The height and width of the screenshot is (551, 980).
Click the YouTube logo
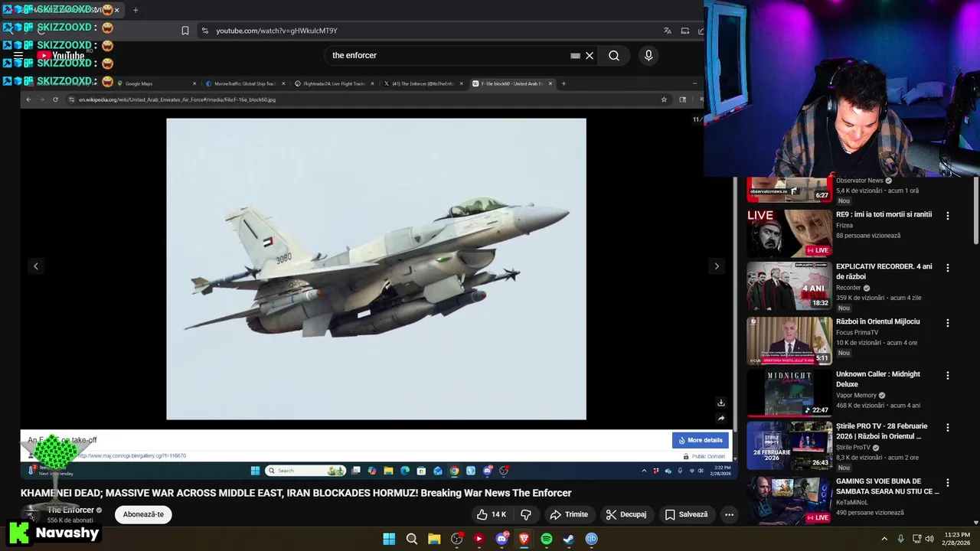60,55
